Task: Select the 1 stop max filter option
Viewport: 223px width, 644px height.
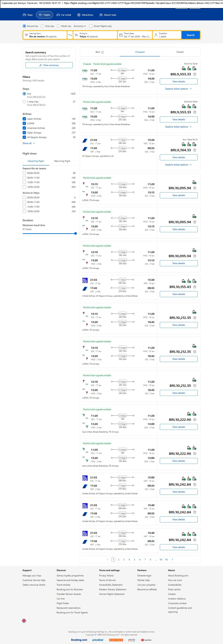Action: 24,102
